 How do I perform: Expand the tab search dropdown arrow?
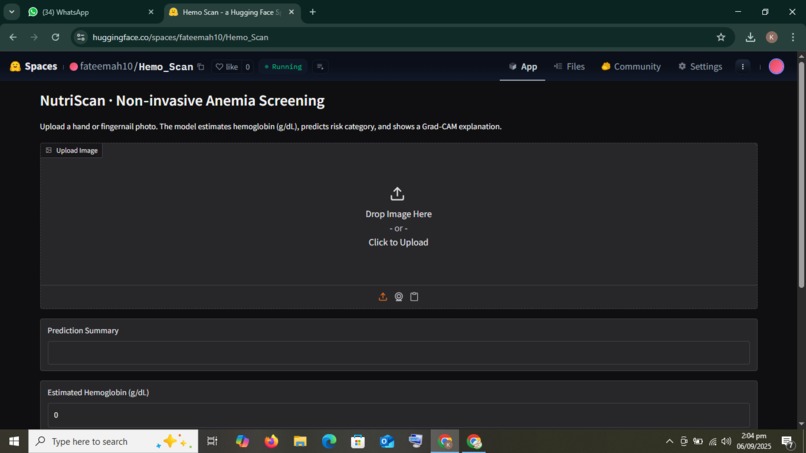(x=11, y=12)
